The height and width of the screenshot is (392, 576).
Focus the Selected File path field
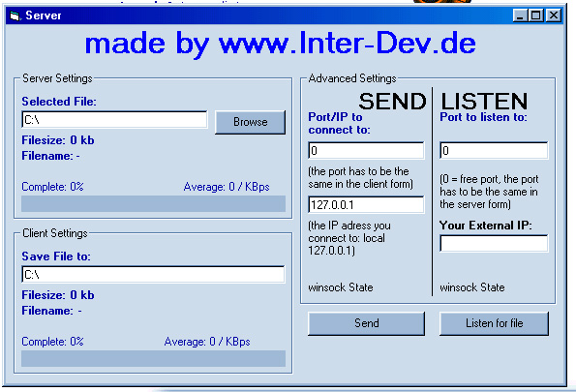114,120
